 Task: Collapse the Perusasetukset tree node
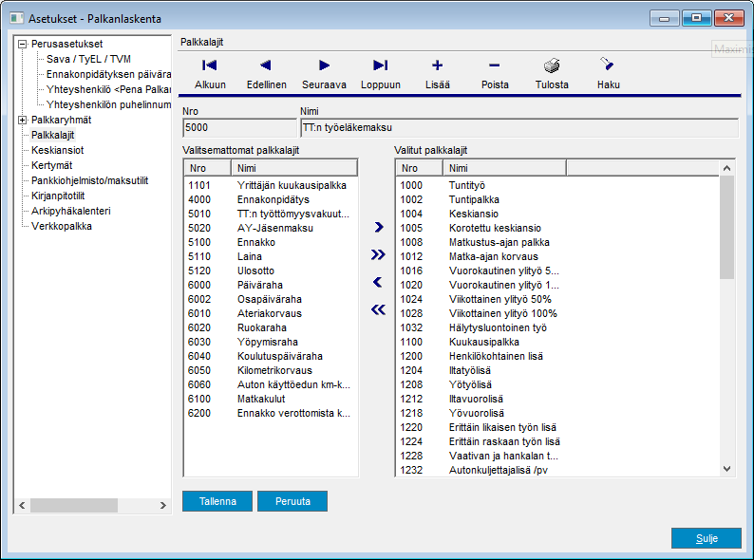[22, 45]
